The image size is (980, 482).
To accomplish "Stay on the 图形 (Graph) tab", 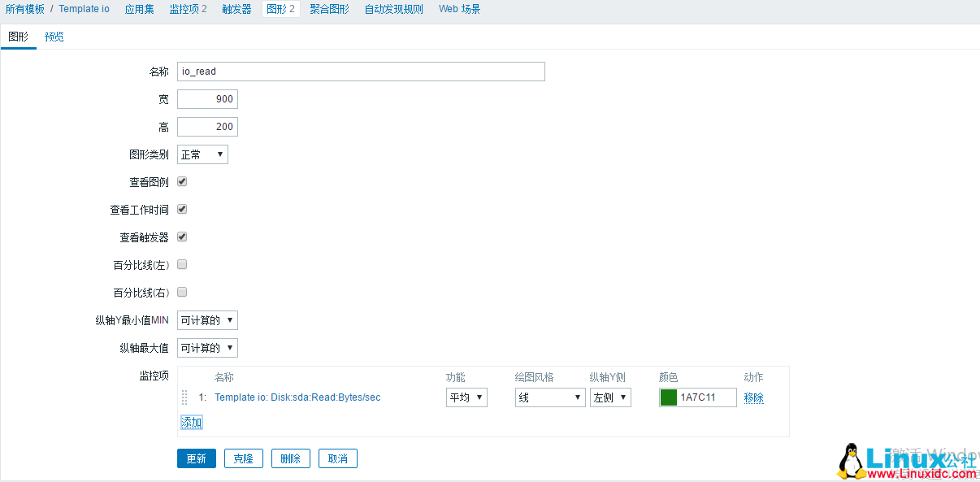I will click(x=18, y=37).
